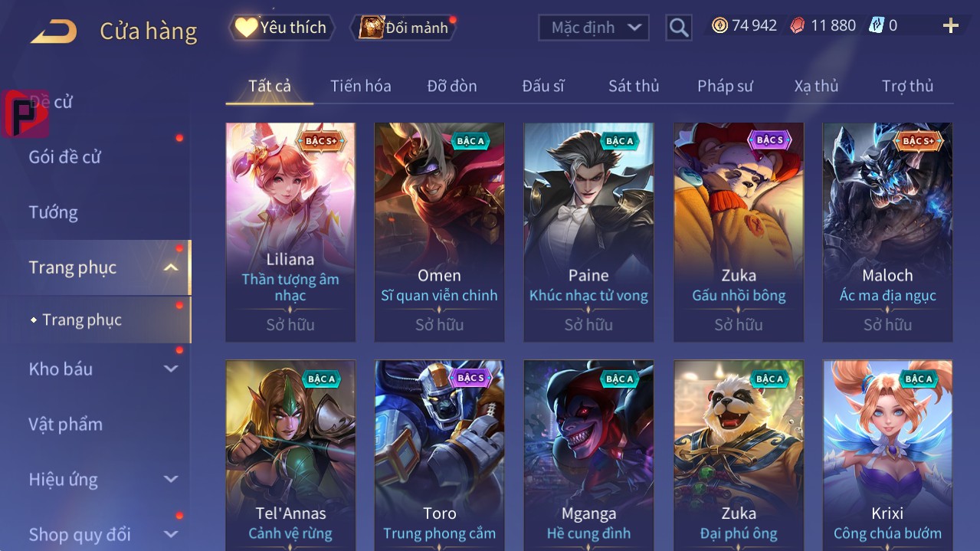Go back using the return arrow icon
Screen dimensions: 980x551
click(54, 31)
